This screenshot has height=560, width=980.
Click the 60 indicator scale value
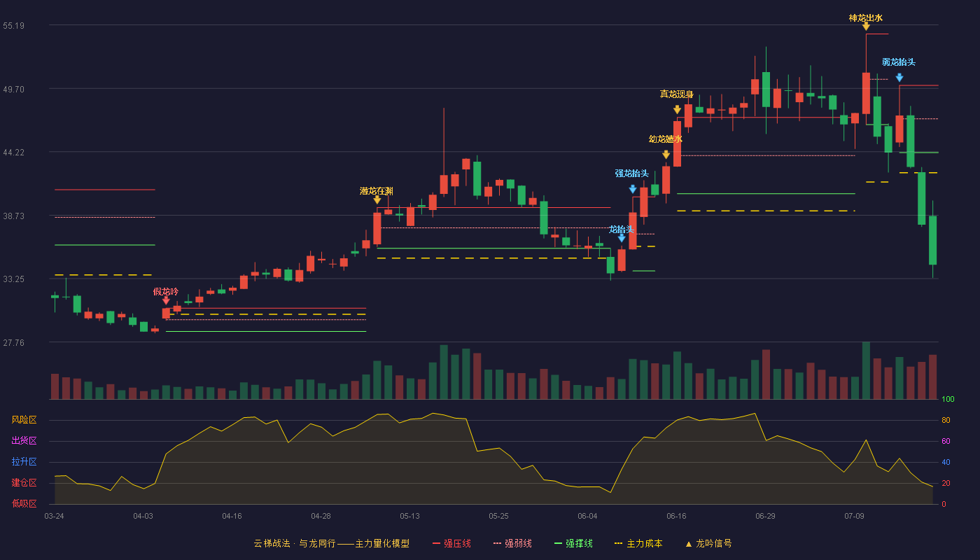pyautogui.click(x=945, y=442)
